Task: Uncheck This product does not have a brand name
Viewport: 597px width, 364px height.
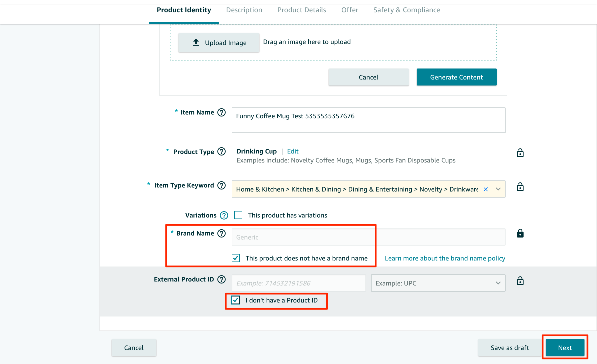Action: pos(235,258)
